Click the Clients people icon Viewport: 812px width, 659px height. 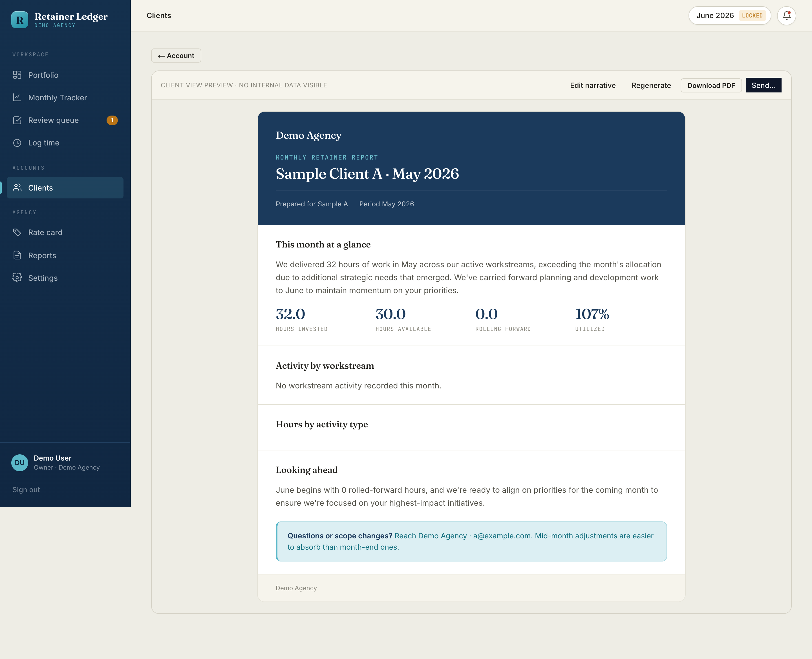click(x=17, y=187)
